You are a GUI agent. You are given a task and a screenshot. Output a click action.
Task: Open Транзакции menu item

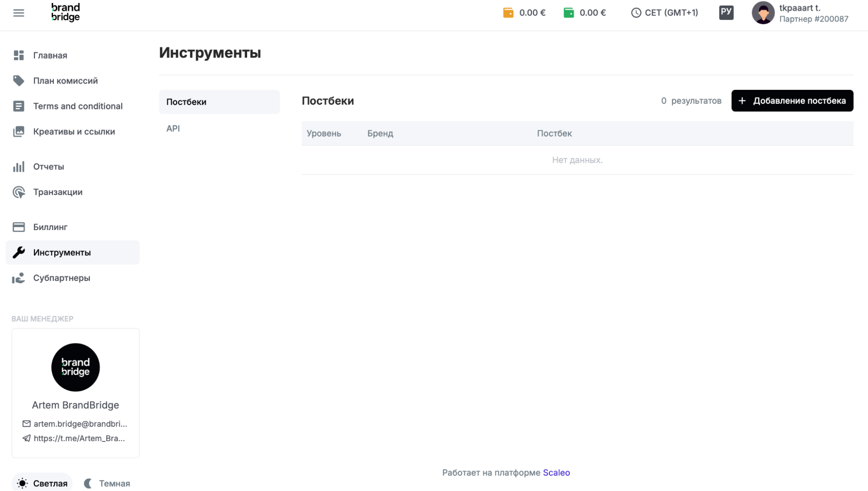(x=73, y=192)
